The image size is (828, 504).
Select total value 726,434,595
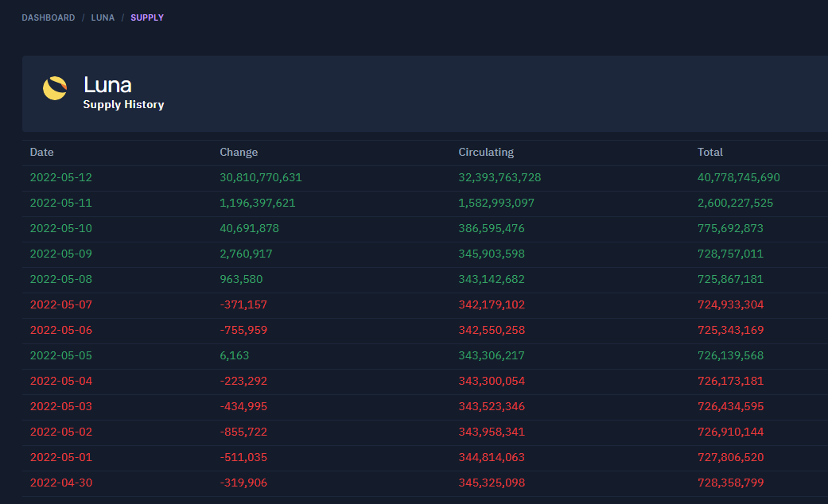click(x=730, y=406)
